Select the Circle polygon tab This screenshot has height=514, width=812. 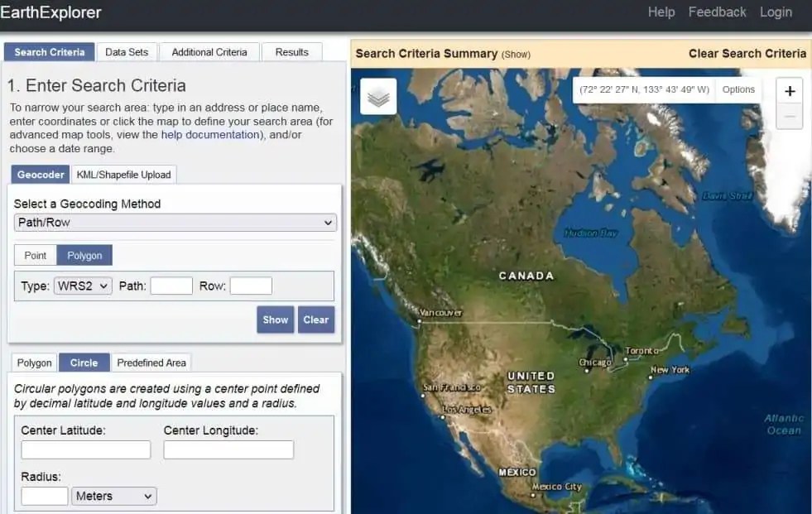(84, 363)
